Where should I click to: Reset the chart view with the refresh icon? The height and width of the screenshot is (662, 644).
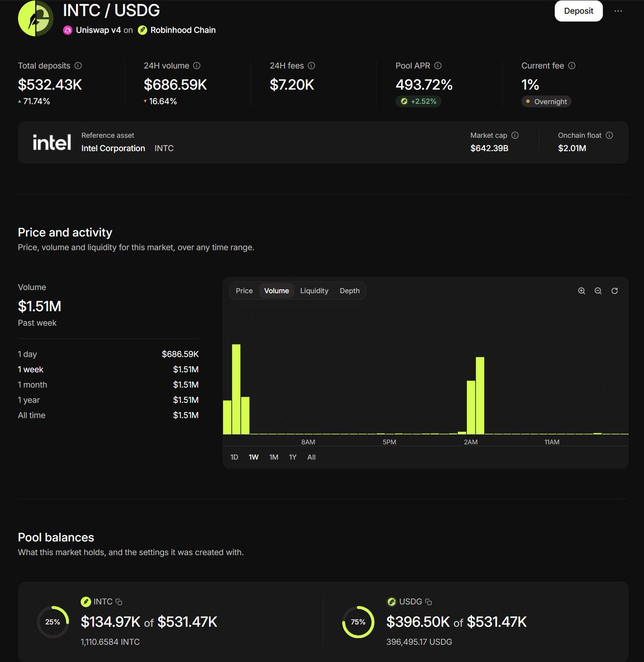click(x=615, y=291)
